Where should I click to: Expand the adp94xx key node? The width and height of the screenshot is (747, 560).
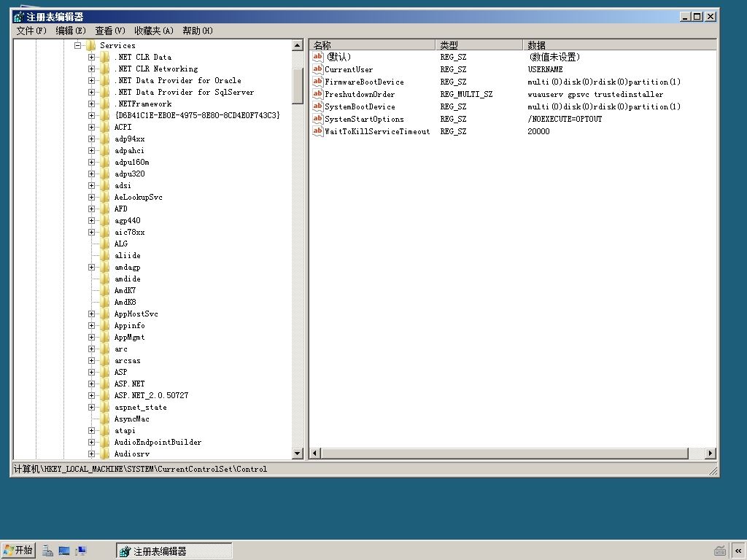click(x=91, y=139)
